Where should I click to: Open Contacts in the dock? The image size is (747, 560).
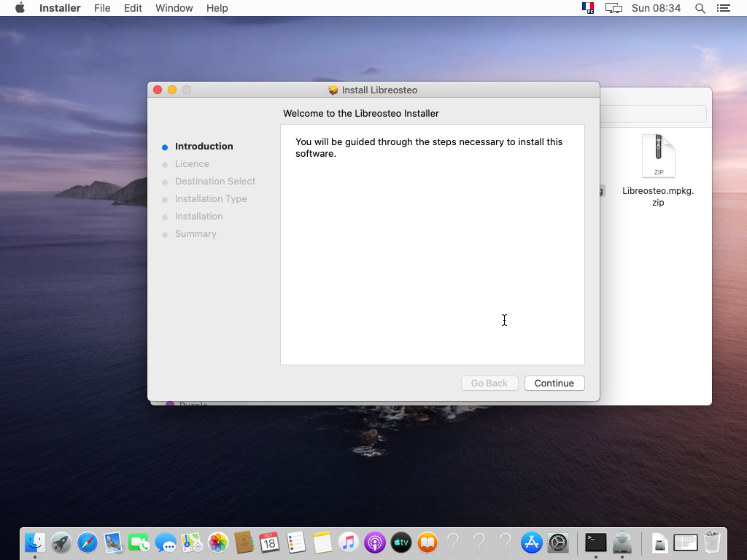244,542
